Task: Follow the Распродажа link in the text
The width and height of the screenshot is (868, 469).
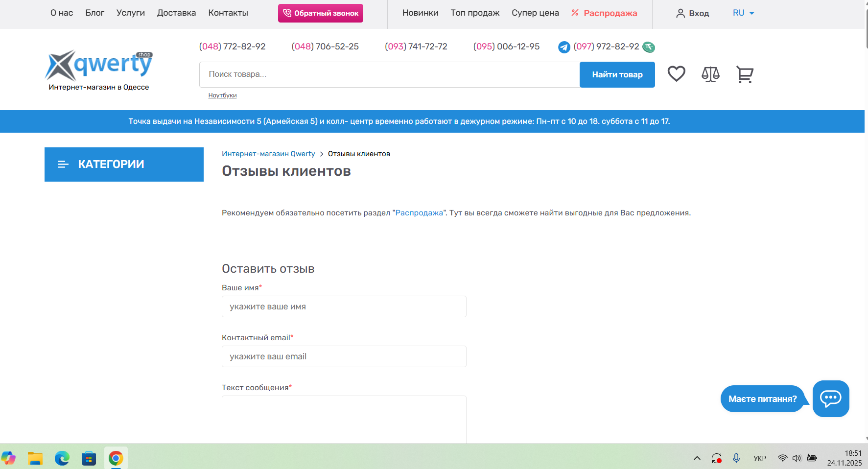Action: [x=419, y=213]
